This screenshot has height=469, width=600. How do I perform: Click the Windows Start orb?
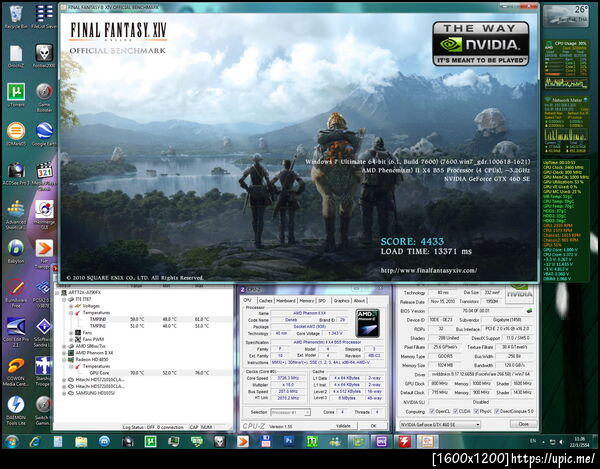pyautogui.click(x=11, y=441)
